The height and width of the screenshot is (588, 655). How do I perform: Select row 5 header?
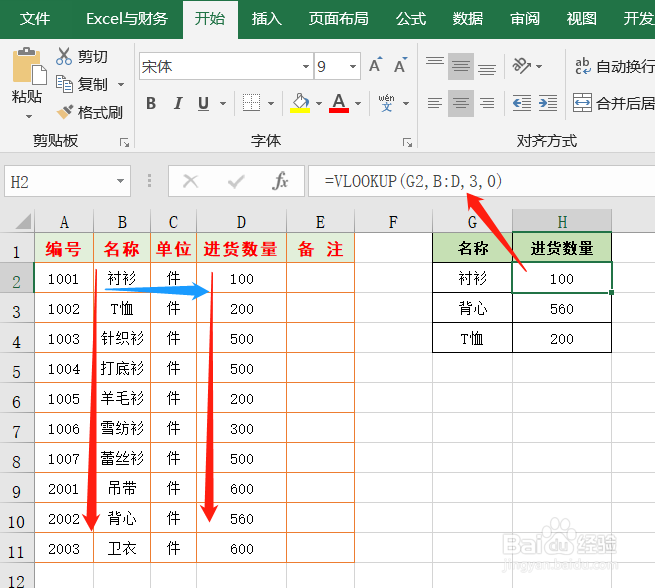click(16, 368)
